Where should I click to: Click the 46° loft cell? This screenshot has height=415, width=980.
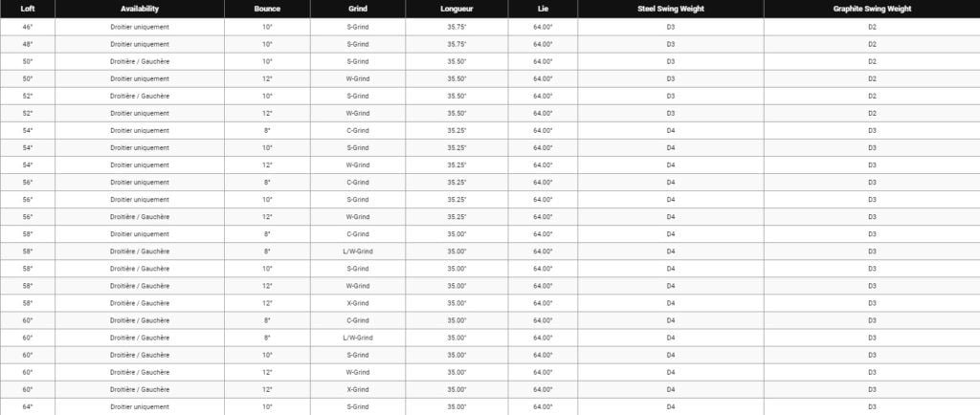pyautogui.click(x=28, y=27)
